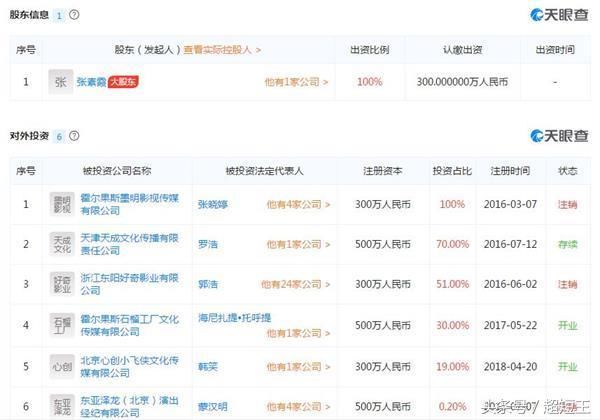The height and width of the screenshot is (420, 600).
Task: Open legal representative 海尼扎提•托呼提
Action: [x=234, y=318]
